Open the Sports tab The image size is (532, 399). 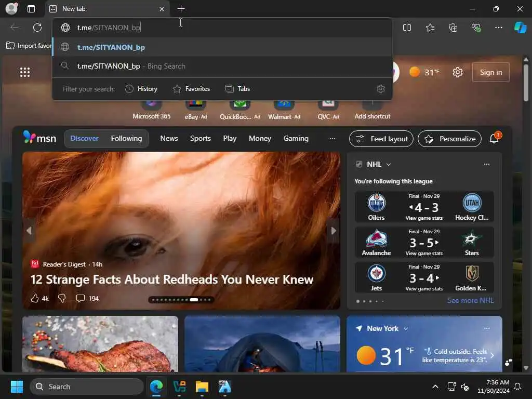click(200, 138)
